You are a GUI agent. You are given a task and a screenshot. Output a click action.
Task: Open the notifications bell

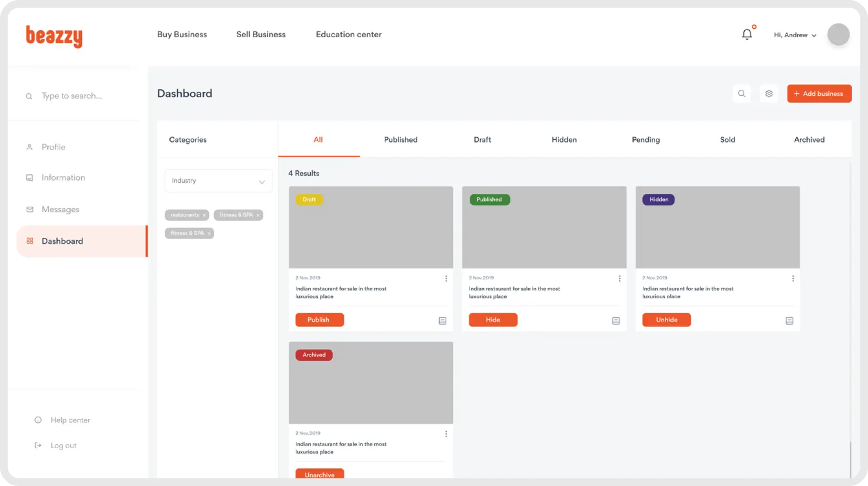point(747,34)
